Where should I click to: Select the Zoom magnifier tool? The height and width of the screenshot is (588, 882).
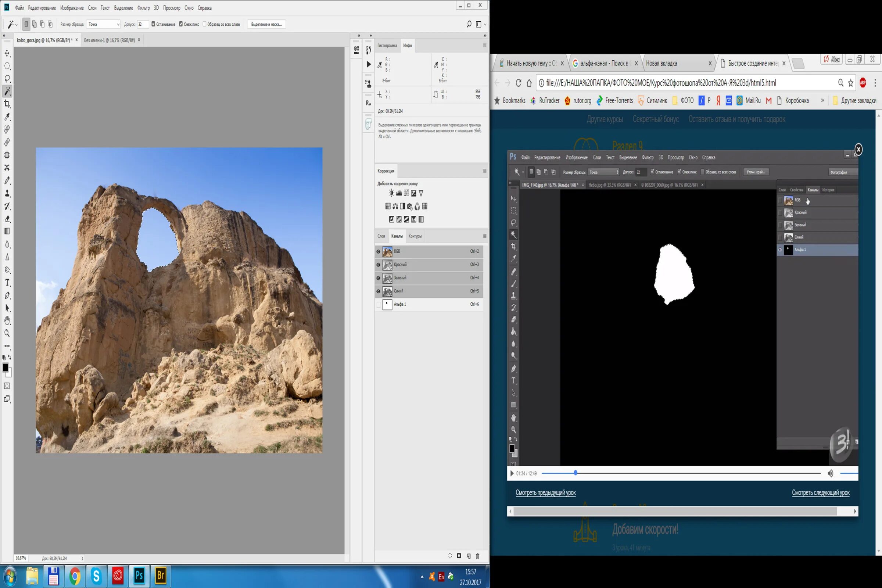click(7, 333)
